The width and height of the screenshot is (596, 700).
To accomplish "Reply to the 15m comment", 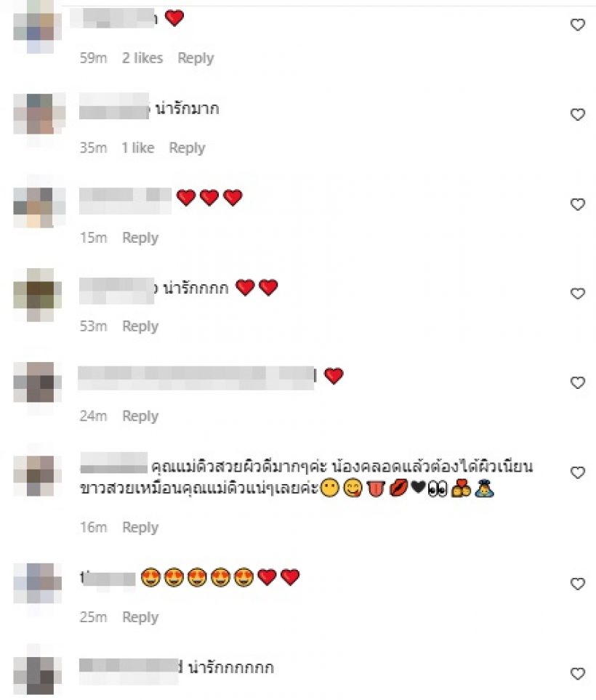I will pyautogui.click(x=140, y=238).
